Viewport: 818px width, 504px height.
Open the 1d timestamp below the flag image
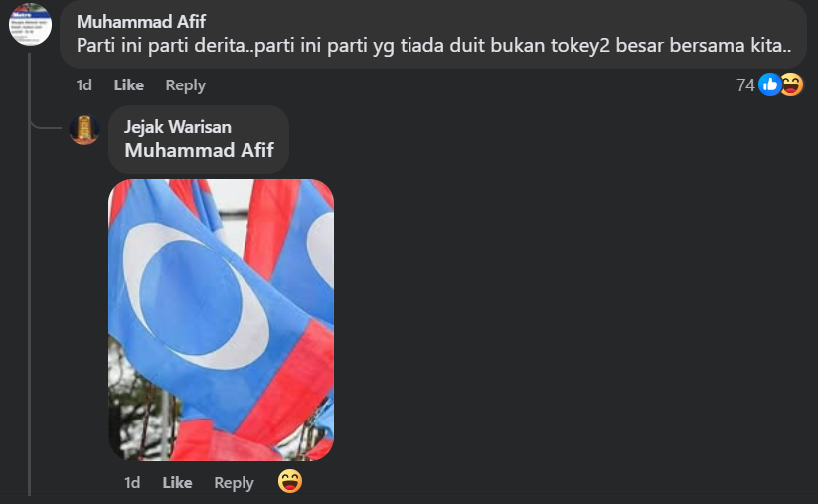tap(132, 482)
